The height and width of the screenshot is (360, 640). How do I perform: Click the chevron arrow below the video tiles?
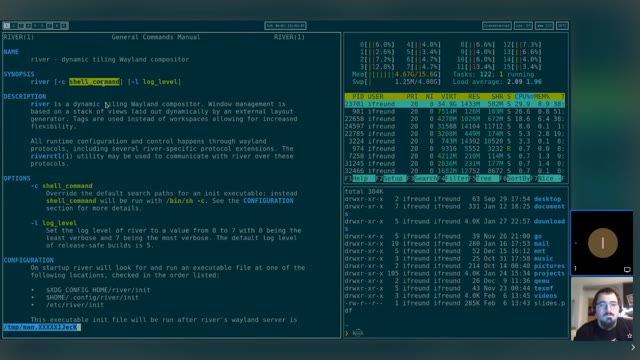tap(633, 348)
